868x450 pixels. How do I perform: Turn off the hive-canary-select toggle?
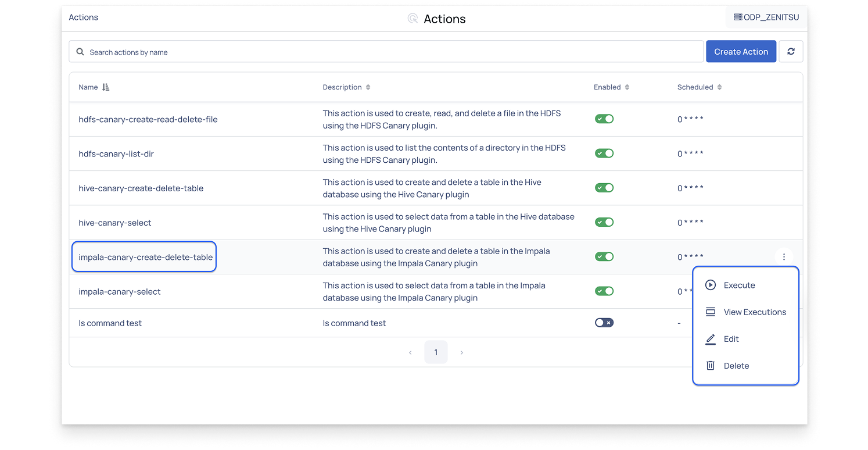(x=604, y=222)
